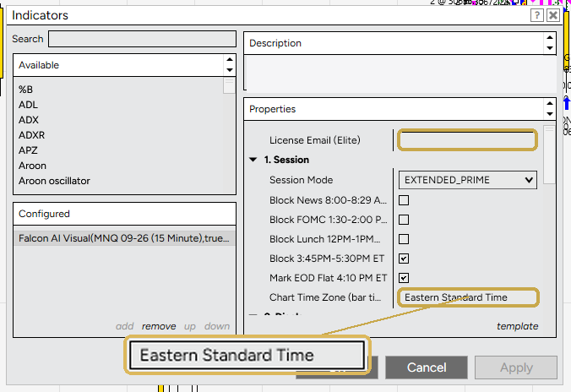The image size is (571, 392).
Task: Click the up link under Configured
Action: pos(190,326)
